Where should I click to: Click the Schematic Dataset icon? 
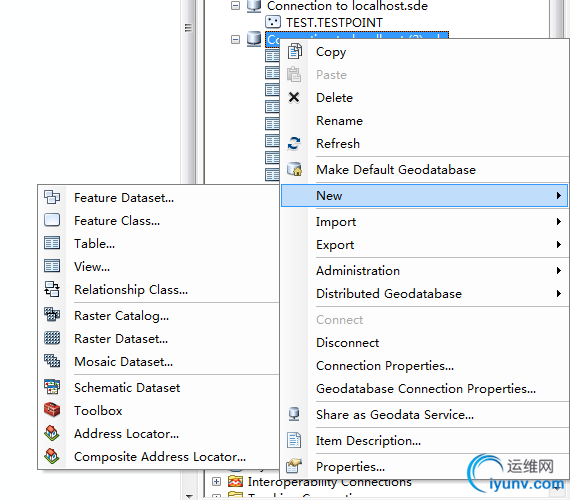52,387
